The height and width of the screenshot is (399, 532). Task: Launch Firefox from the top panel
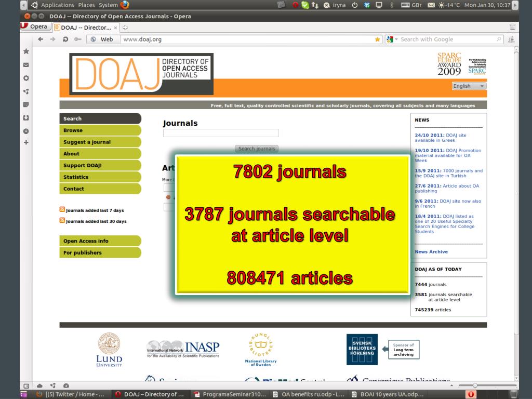click(x=125, y=5)
